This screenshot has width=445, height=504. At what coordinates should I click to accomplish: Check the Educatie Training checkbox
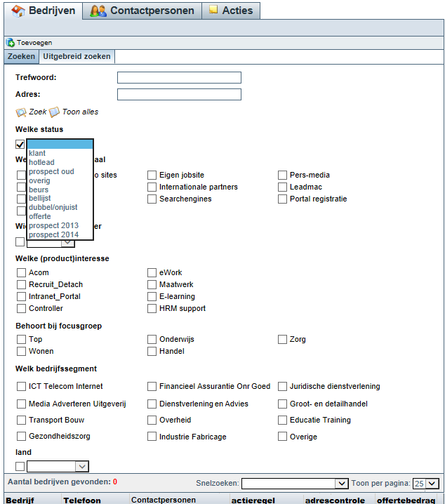click(x=282, y=420)
